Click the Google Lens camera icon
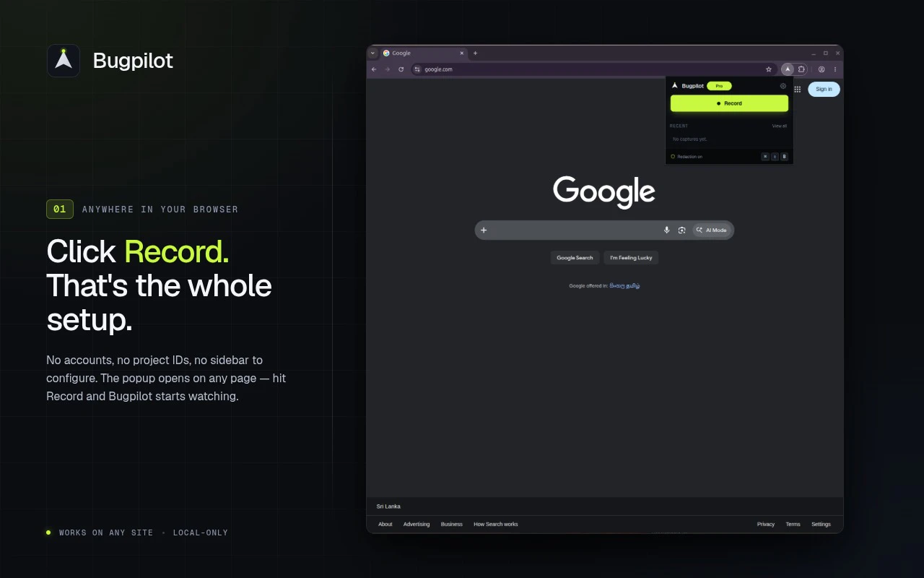 (x=681, y=230)
